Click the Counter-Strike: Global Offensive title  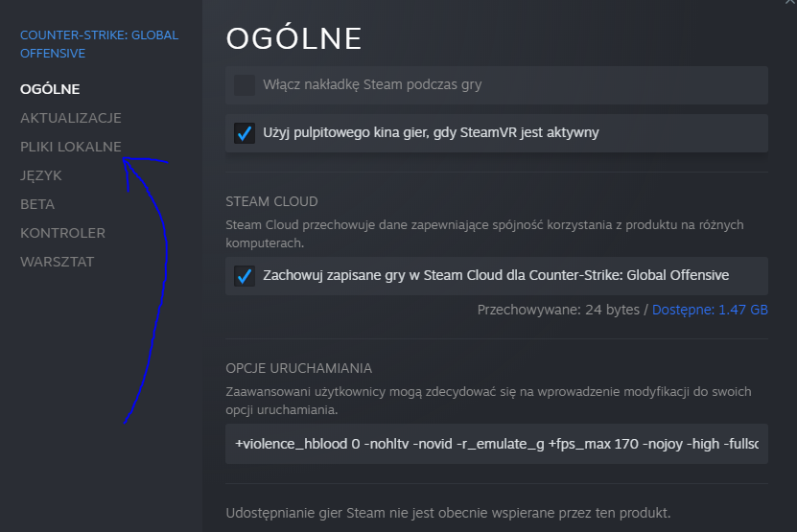99,44
